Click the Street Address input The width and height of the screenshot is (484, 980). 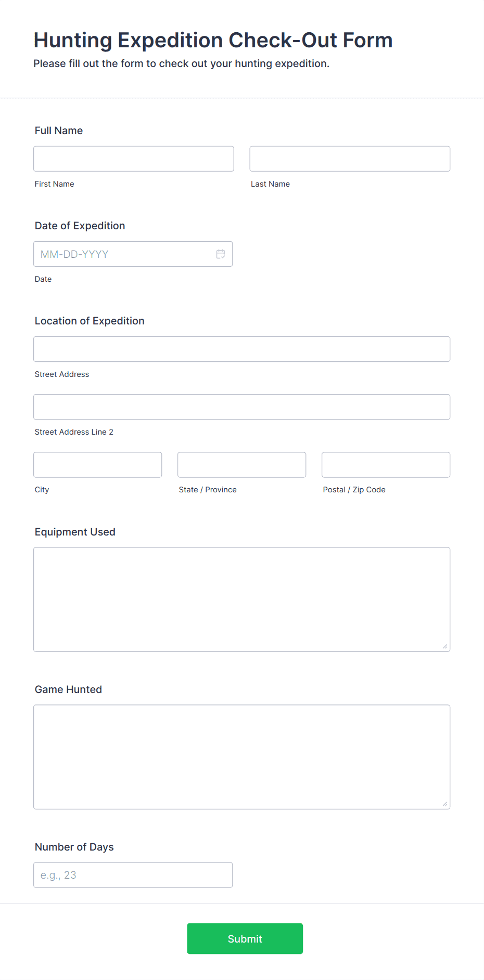pos(241,349)
